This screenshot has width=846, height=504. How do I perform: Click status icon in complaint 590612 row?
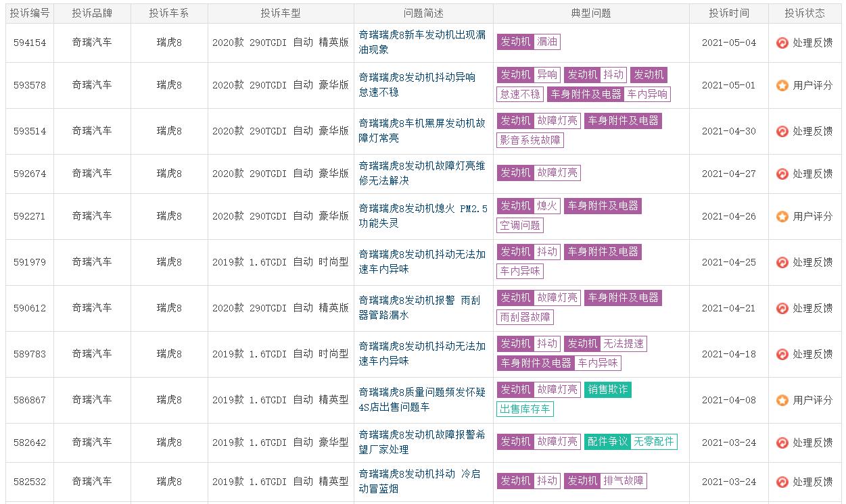[x=782, y=308]
